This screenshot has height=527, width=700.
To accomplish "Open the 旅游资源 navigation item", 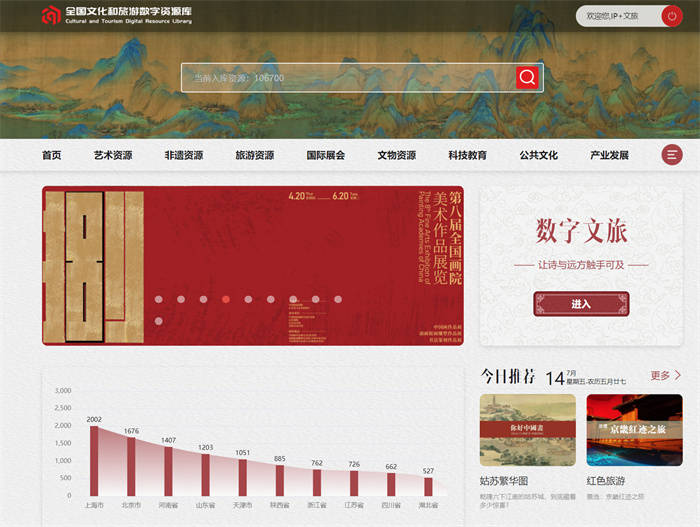I will click(x=254, y=156).
